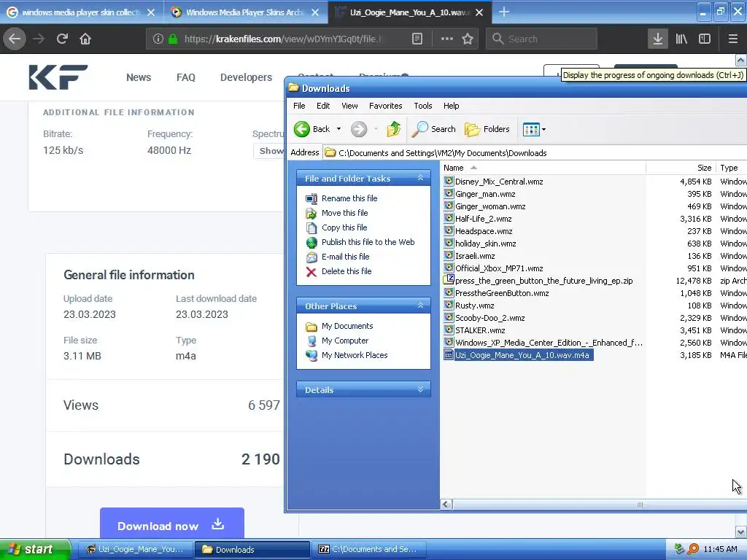Close the Uzi_Oogie_Mane tab

click(x=480, y=12)
